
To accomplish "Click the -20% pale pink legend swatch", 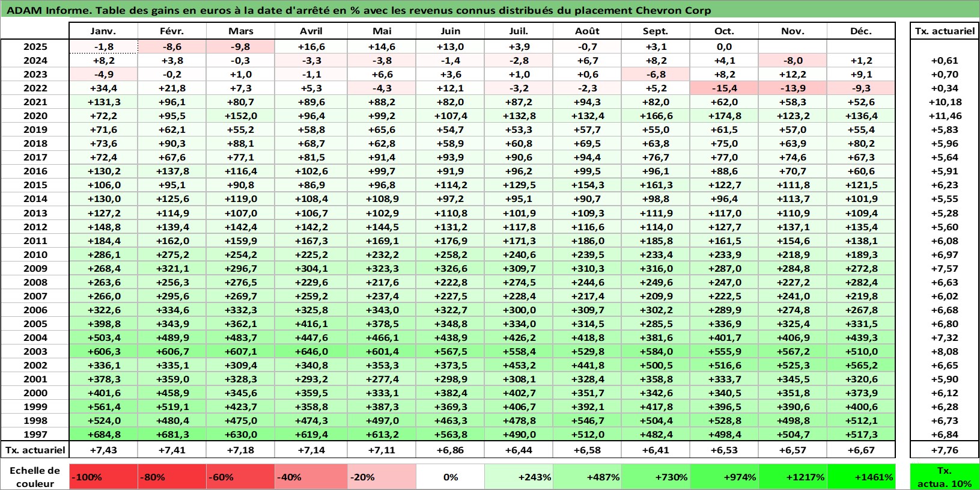I will [x=381, y=477].
